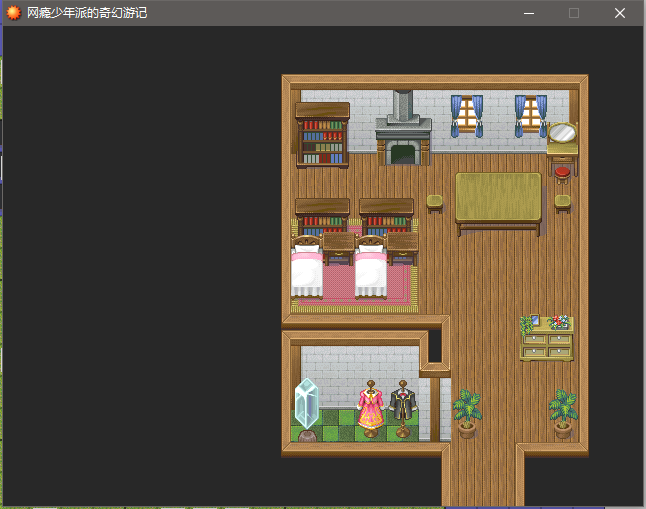Click the stone fireplace

pyautogui.click(x=403, y=128)
